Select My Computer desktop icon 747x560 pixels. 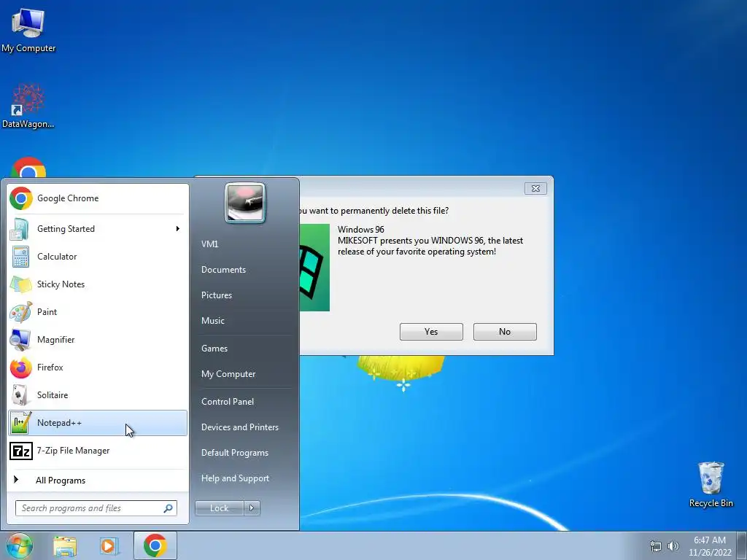(x=28, y=29)
